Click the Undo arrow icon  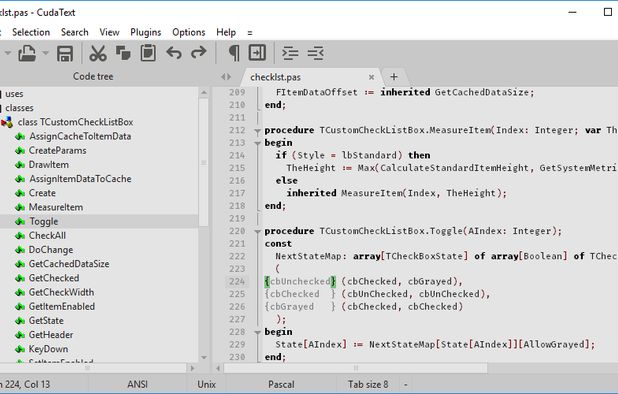click(174, 53)
